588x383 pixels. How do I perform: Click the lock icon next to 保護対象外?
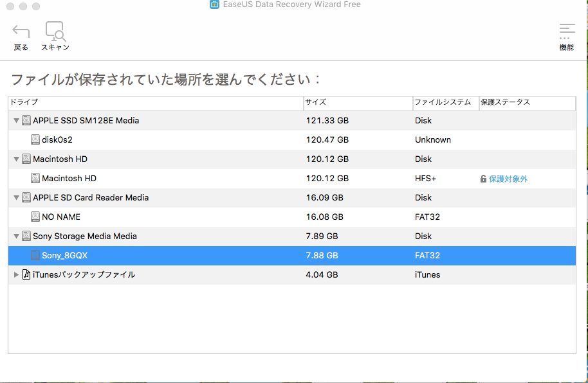pyautogui.click(x=483, y=179)
